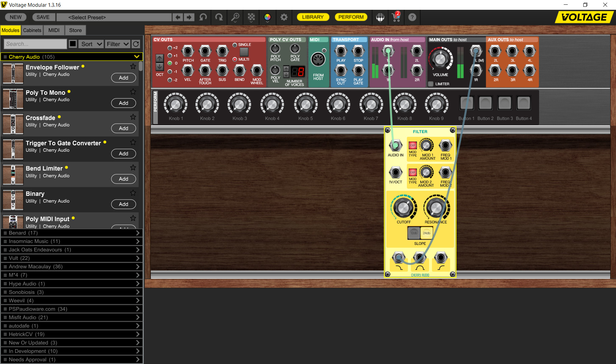The width and height of the screenshot is (616, 364).
Task: Open the cable transparency grid icon
Action: coord(251,17)
